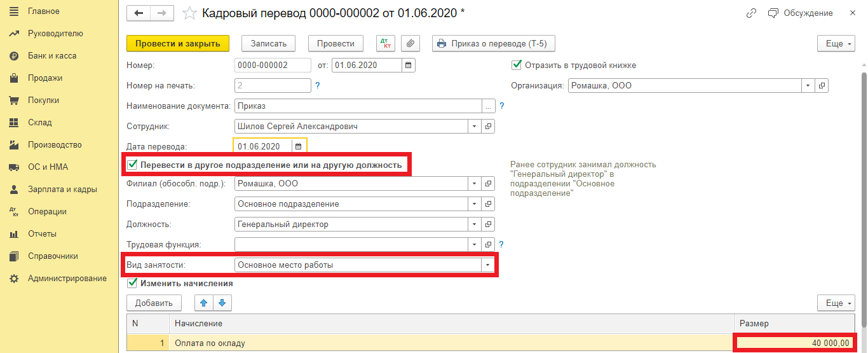Expand Организация dropdown list
Screen dimensions: 868x353
(x=808, y=85)
